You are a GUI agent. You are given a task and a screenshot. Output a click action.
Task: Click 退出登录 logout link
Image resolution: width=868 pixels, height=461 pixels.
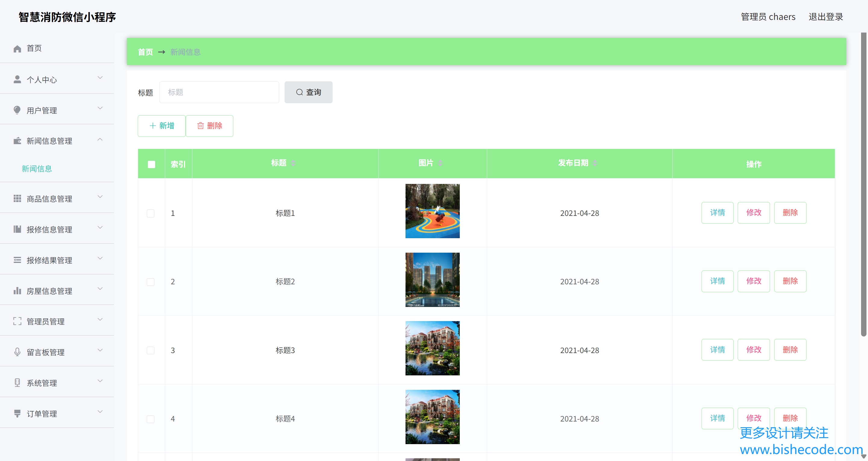(x=825, y=17)
